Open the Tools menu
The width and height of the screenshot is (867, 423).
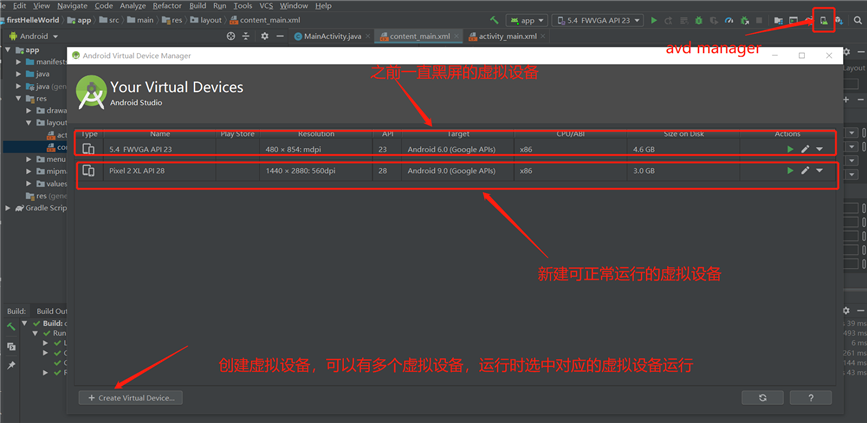coord(242,6)
